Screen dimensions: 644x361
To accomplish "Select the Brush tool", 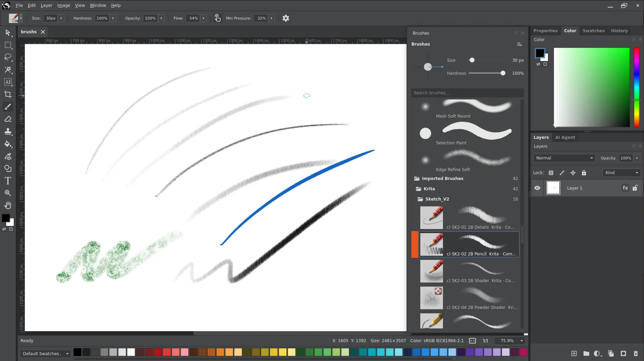I will tap(8, 107).
